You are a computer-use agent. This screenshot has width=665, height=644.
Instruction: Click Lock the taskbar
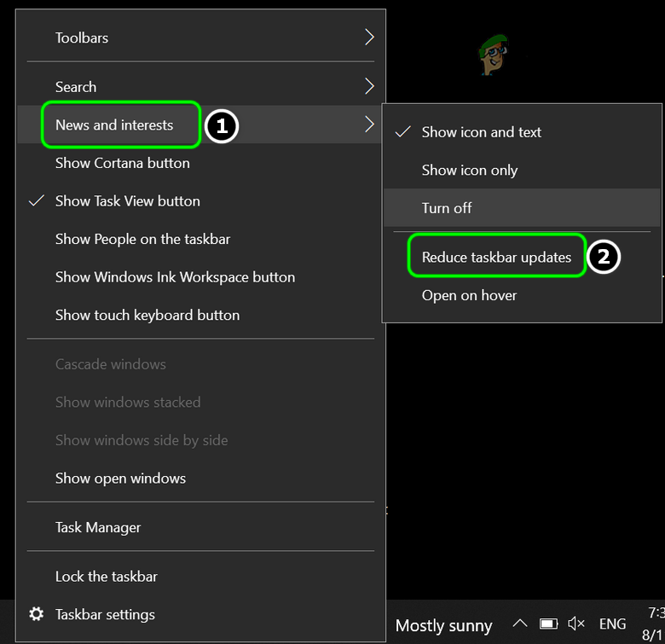click(107, 577)
